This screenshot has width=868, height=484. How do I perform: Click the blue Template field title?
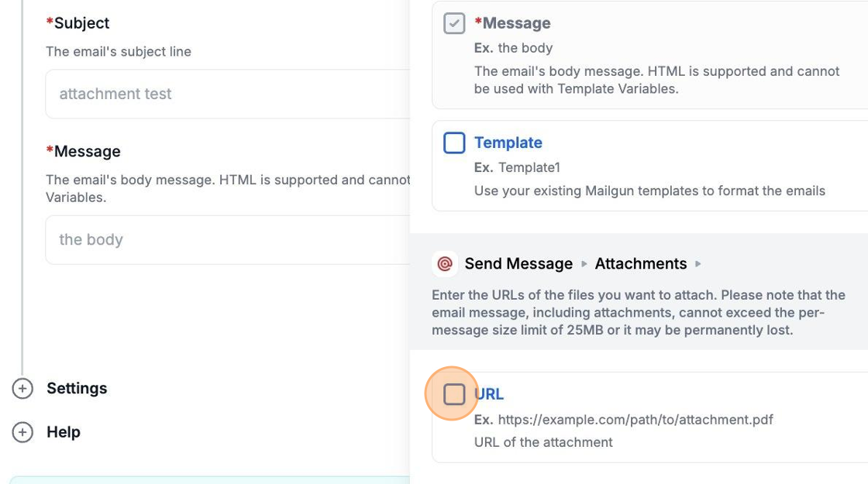tap(508, 142)
